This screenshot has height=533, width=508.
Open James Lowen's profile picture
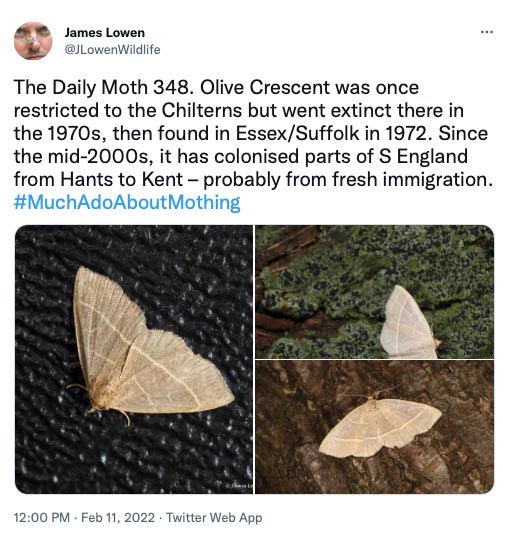[x=33, y=41]
